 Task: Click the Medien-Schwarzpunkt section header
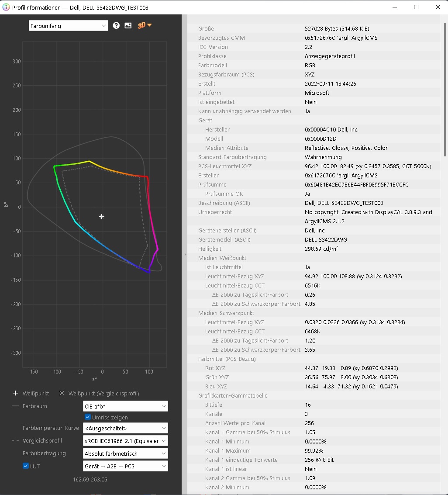(226, 313)
